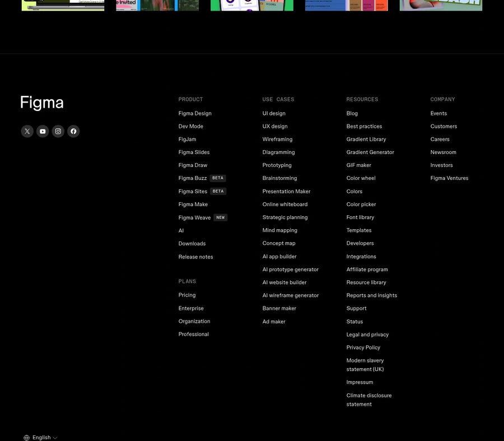This screenshot has height=441, width=504.
Task: Open the Pricing link
Action: (x=186, y=295)
